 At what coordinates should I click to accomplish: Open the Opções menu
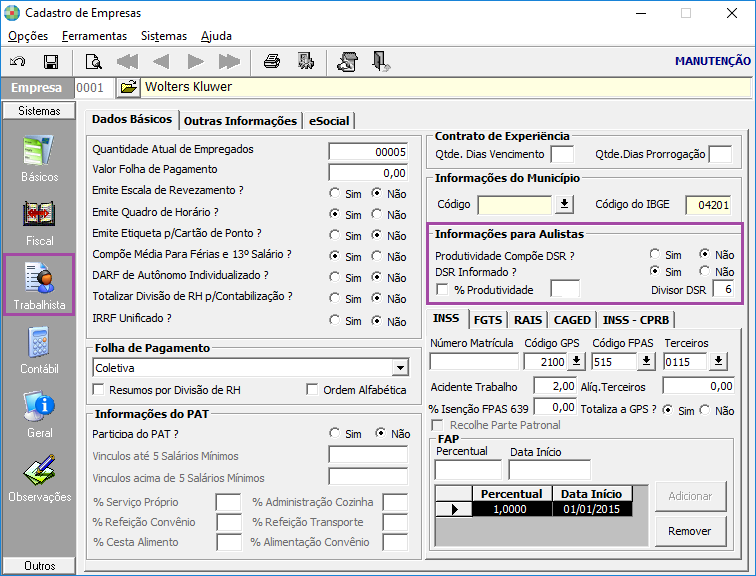[x=28, y=36]
